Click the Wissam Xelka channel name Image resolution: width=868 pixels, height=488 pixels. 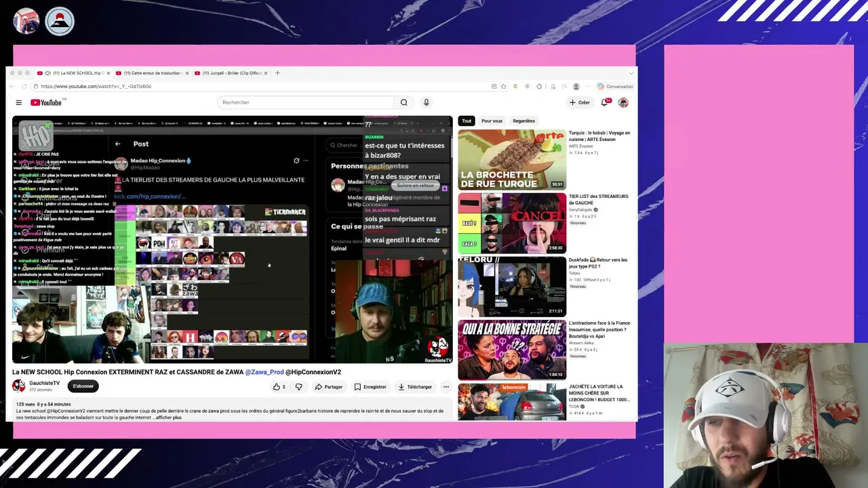[x=581, y=343]
